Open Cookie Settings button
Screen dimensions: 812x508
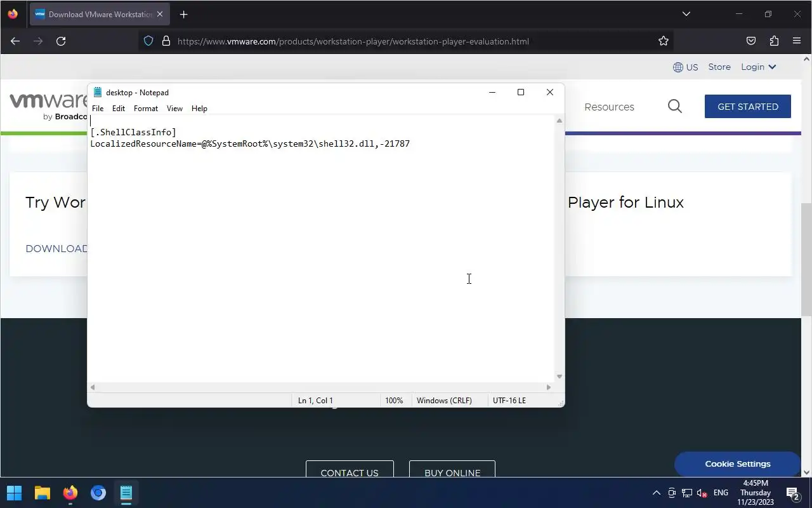pos(738,464)
